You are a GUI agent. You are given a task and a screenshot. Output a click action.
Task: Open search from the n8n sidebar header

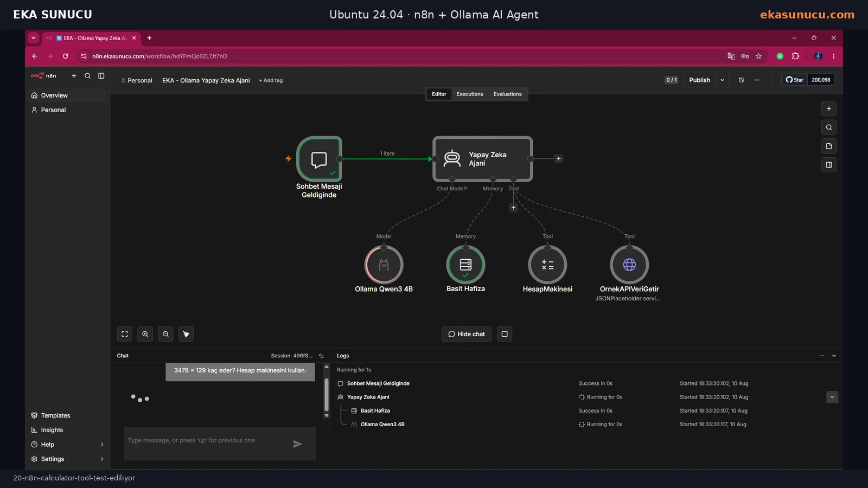pyautogui.click(x=87, y=76)
